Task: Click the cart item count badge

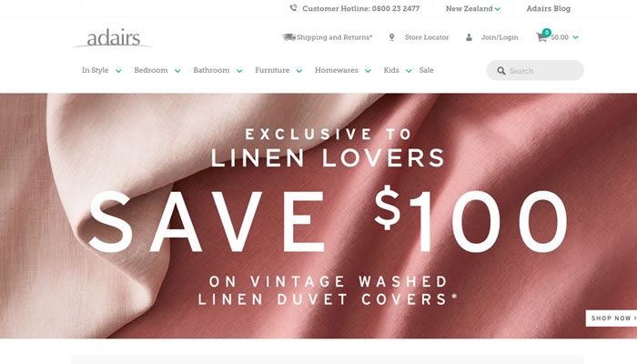Action: pos(547,33)
